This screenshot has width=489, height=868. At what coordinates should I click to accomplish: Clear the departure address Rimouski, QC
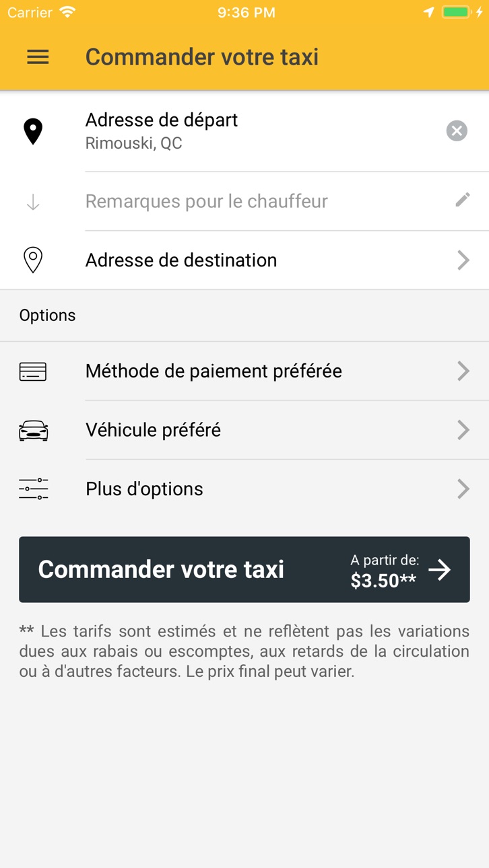click(x=457, y=131)
